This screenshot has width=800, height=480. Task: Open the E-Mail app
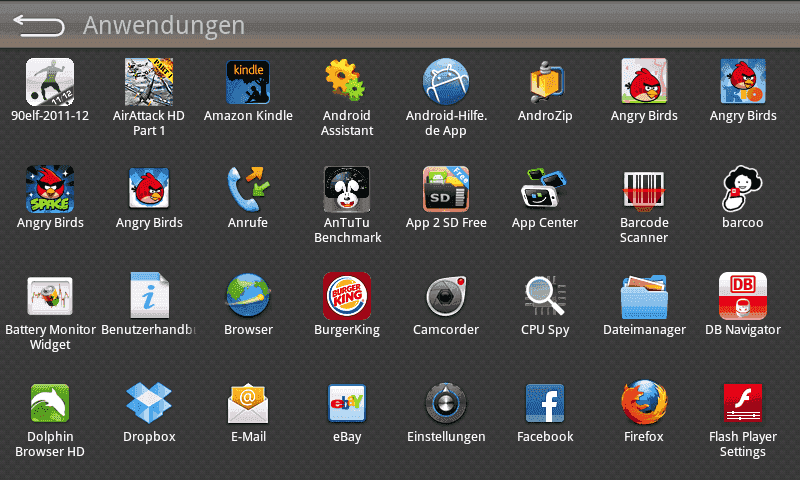tap(248, 403)
